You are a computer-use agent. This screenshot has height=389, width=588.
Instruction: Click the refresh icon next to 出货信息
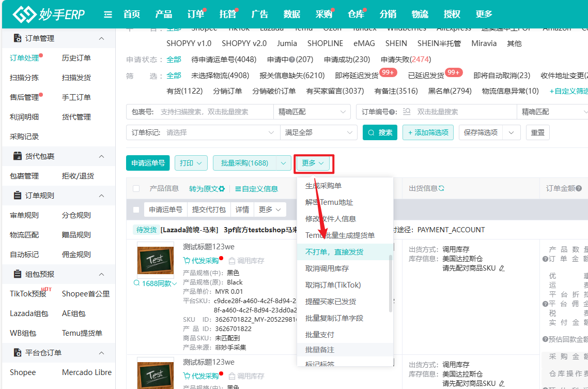[441, 188]
